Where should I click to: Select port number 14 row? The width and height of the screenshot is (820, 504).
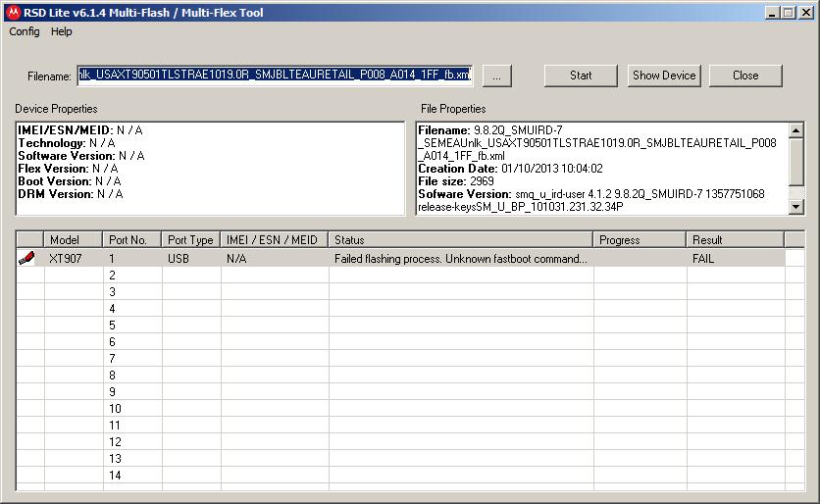point(410,476)
